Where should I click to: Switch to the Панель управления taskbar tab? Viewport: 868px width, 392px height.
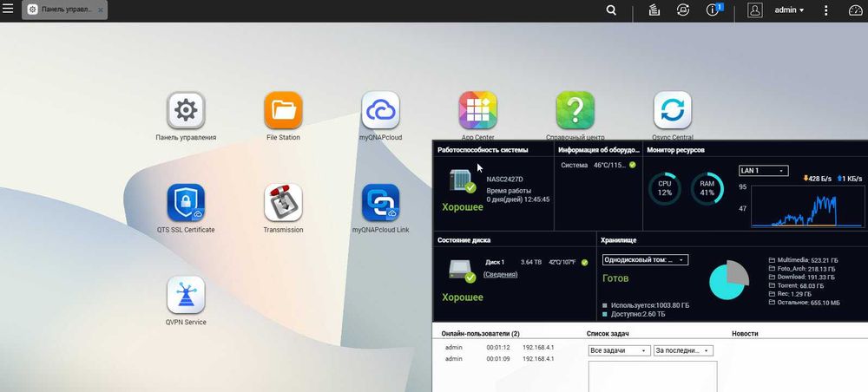tap(64, 10)
